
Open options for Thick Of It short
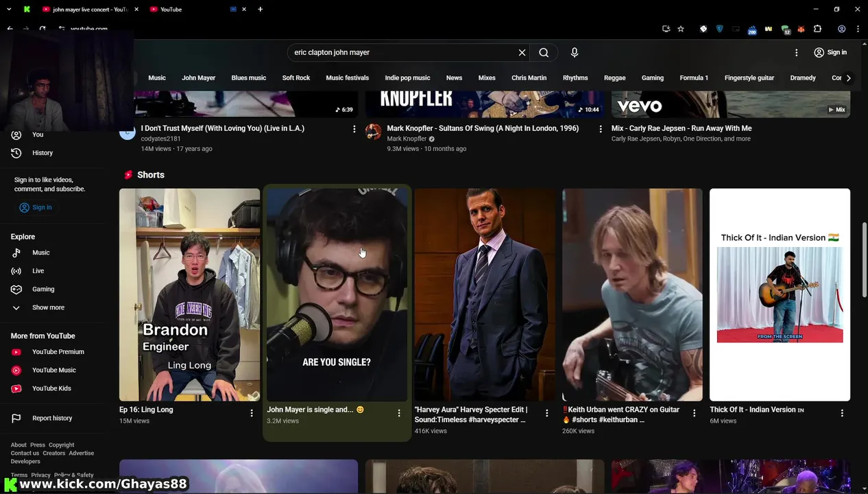[x=842, y=413]
